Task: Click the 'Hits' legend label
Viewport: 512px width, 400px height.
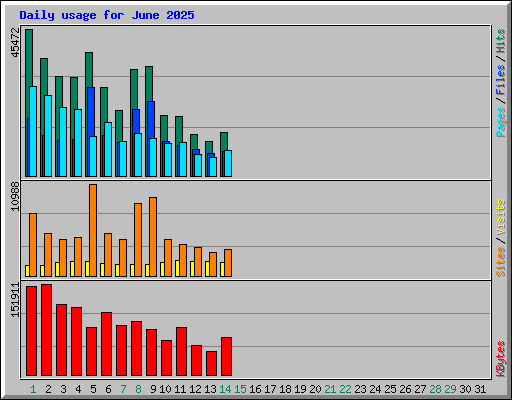Action: (x=501, y=41)
